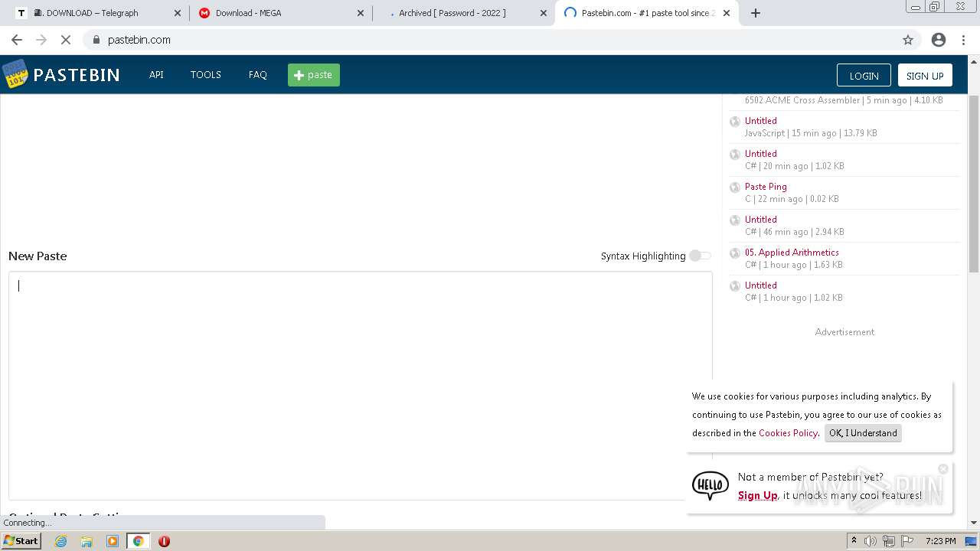The image size is (980, 551).
Task: Show hidden system tray icons
Action: point(854,541)
